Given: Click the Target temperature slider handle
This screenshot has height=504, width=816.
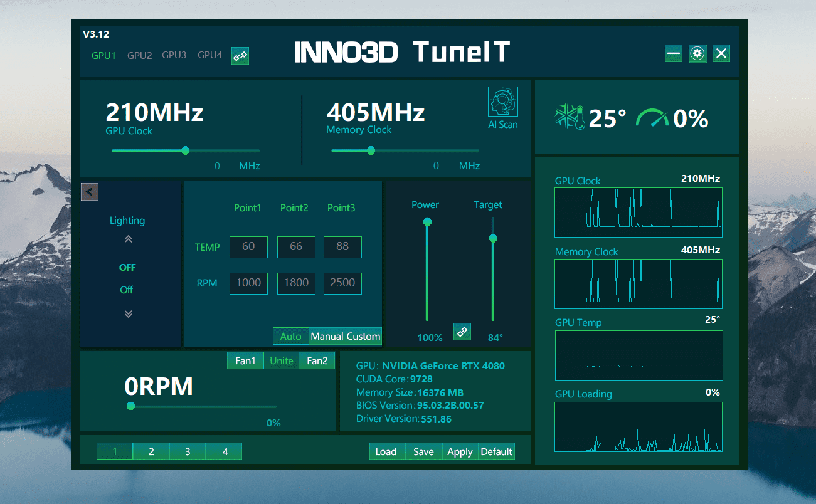Looking at the screenshot, I should pos(493,238).
